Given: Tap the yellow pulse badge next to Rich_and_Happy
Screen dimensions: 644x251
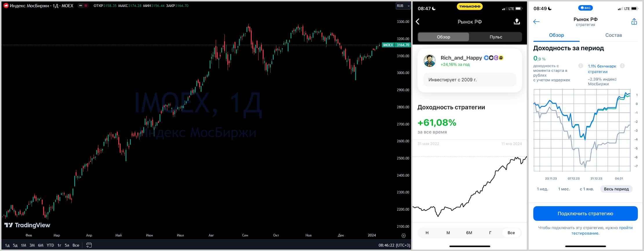Looking at the screenshot, I should [501, 58].
